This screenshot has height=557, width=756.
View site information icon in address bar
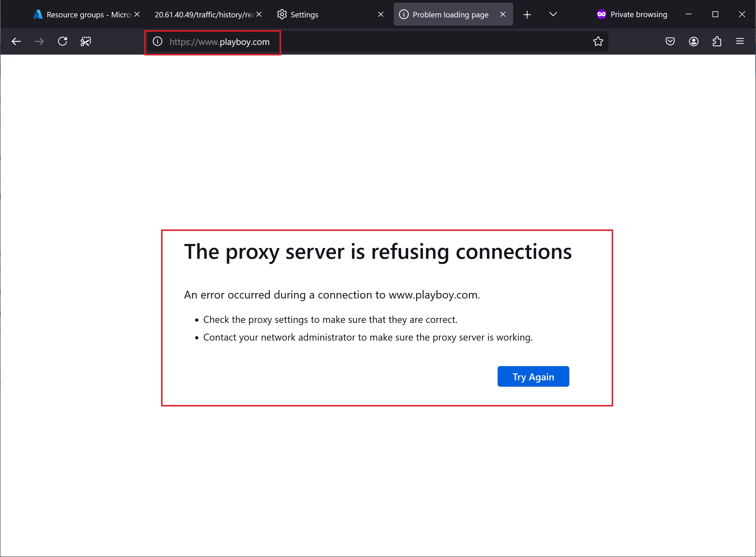click(x=158, y=41)
